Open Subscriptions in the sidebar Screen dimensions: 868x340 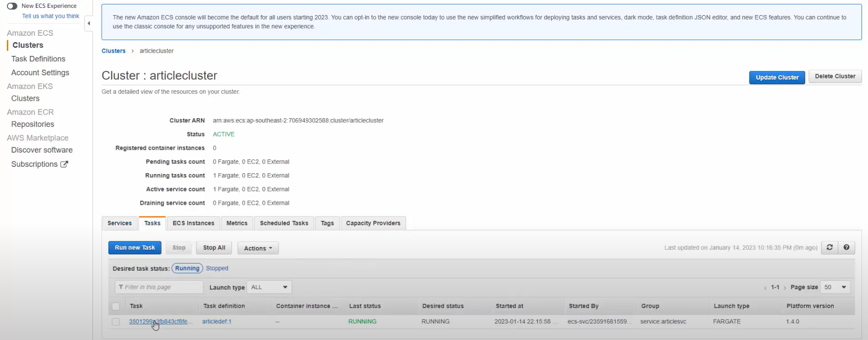pyautogui.click(x=34, y=164)
